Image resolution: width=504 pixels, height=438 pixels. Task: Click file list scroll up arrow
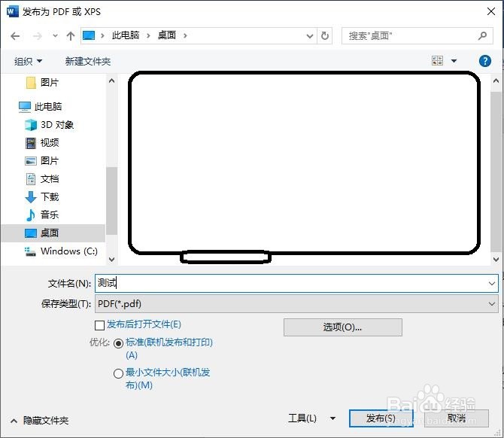496,81
